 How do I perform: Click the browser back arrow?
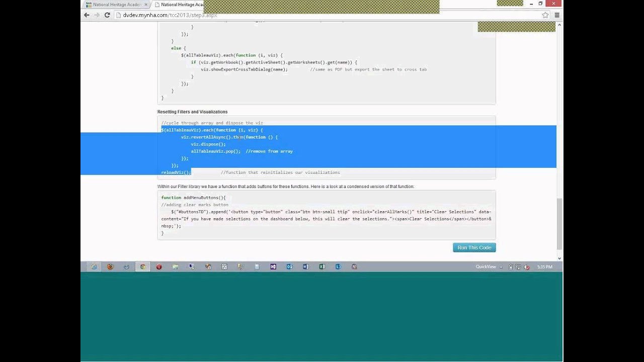87,15
